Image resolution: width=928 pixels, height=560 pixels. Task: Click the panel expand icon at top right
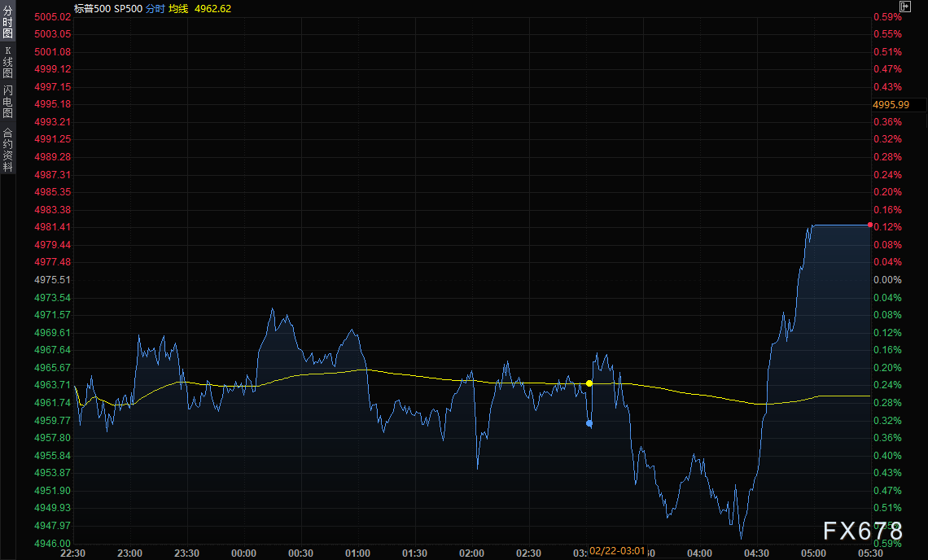pyautogui.click(x=916, y=7)
